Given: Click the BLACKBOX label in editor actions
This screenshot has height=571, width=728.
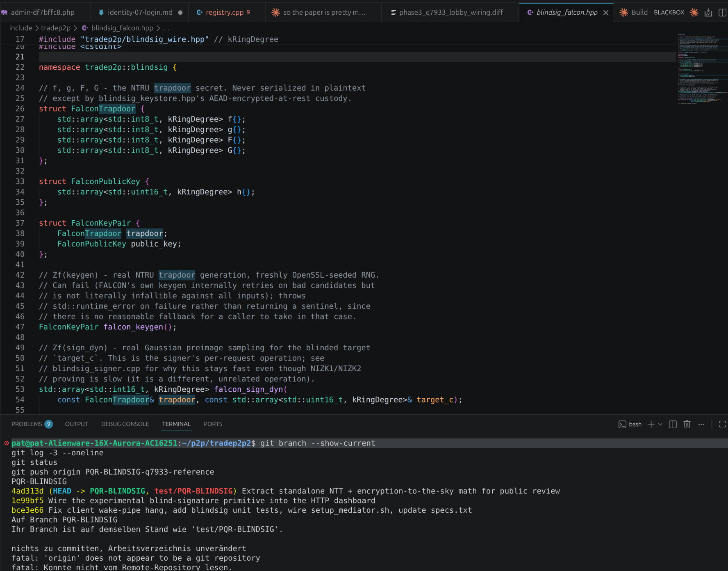Looking at the screenshot, I should click(669, 13).
